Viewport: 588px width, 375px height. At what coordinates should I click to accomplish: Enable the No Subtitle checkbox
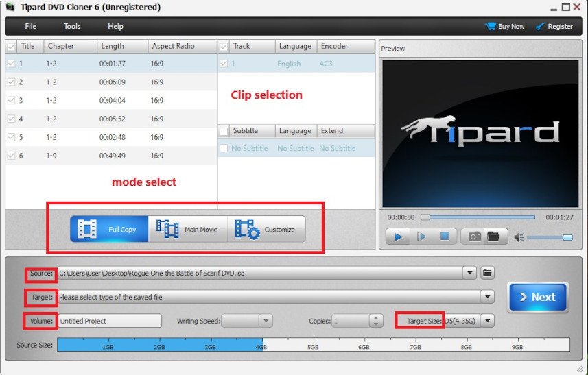tap(224, 148)
